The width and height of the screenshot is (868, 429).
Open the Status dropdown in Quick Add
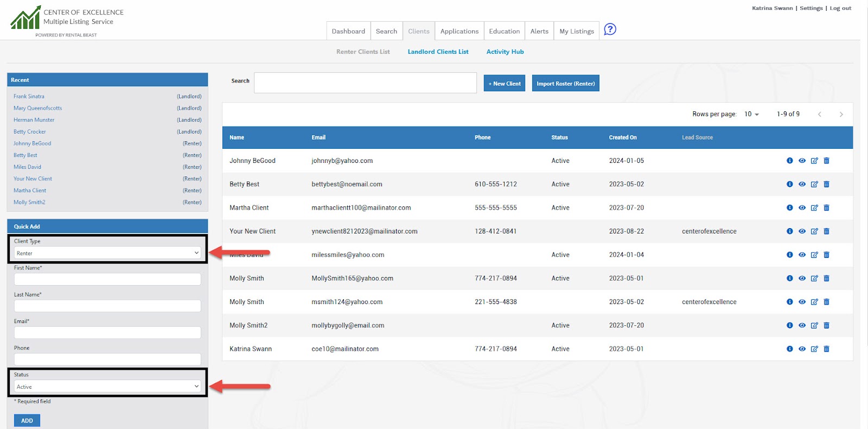[107, 387]
